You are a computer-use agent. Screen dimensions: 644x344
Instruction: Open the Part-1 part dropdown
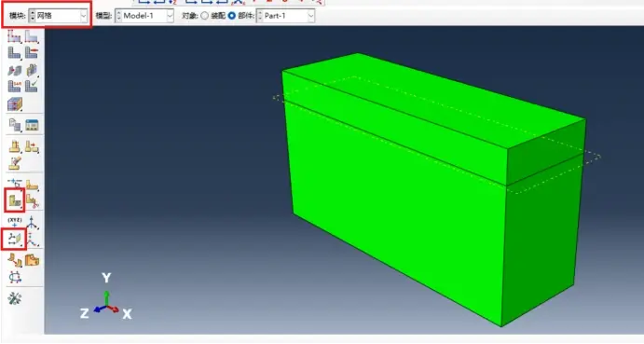pos(285,16)
